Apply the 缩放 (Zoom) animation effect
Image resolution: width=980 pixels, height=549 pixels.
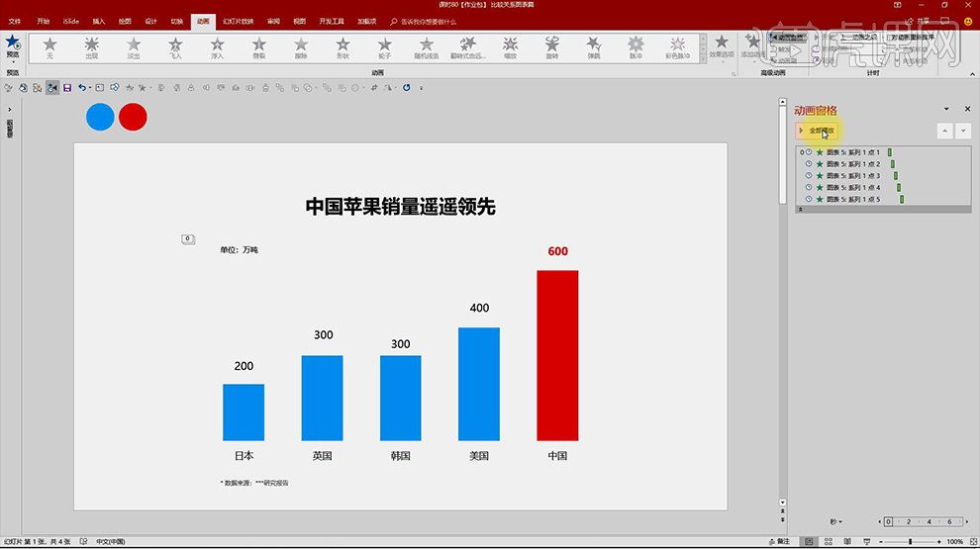pos(511,48)
